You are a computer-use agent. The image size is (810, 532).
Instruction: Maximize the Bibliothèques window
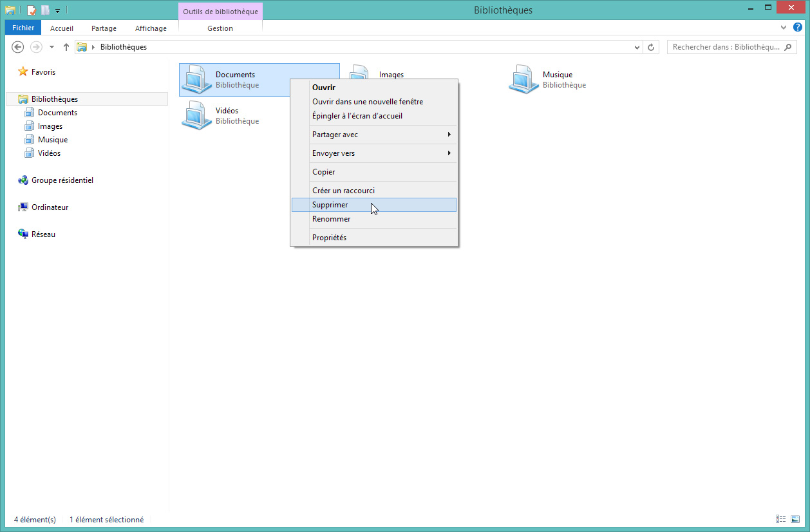click(767, 8)
